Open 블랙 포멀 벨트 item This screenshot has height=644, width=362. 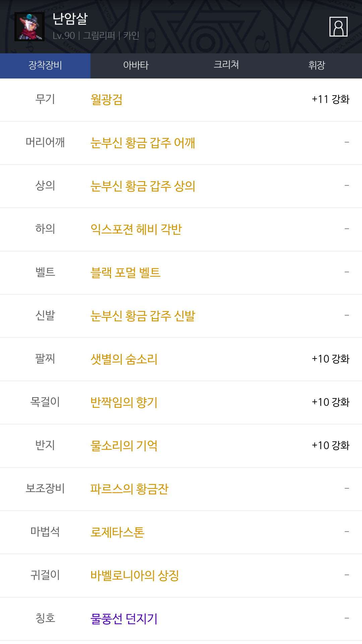pyautogui.click(x=125, y=273)
